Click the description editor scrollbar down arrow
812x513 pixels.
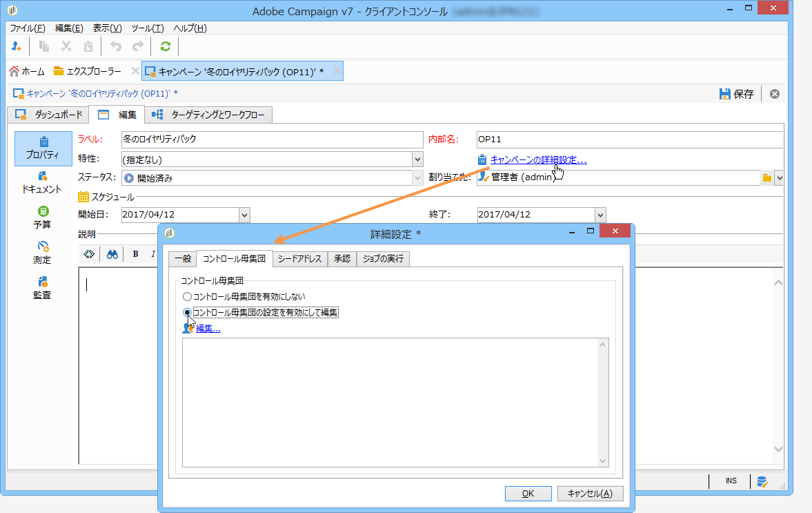[x=778, y=449]
